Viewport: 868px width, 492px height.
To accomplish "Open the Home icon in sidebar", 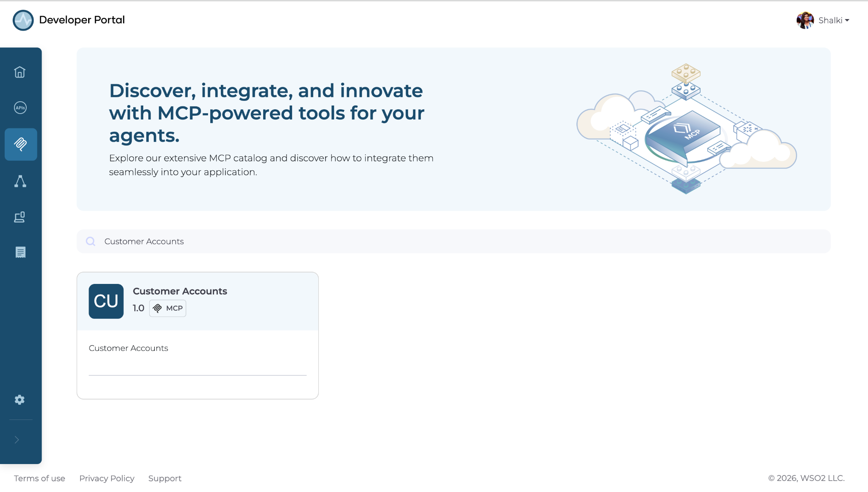I will (20, 72).
